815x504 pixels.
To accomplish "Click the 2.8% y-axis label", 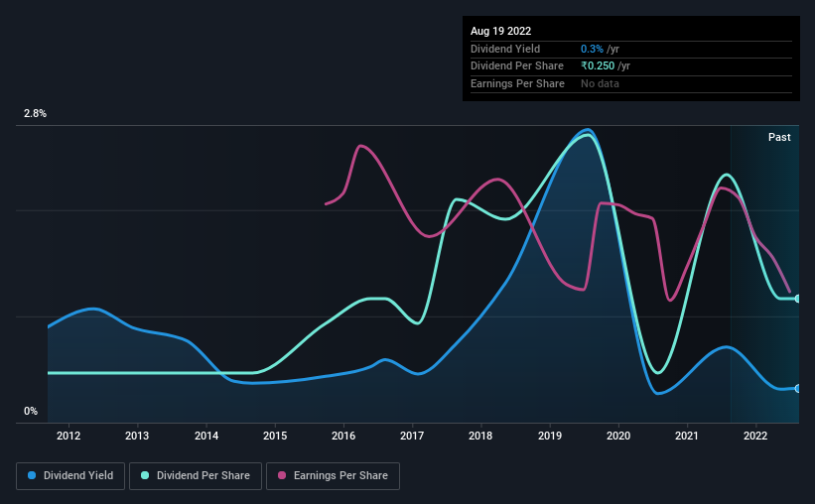I will click(x=35, y=114).
